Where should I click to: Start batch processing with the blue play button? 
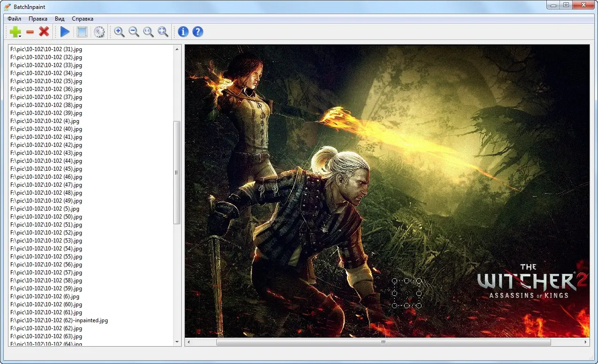coord(65,32)
